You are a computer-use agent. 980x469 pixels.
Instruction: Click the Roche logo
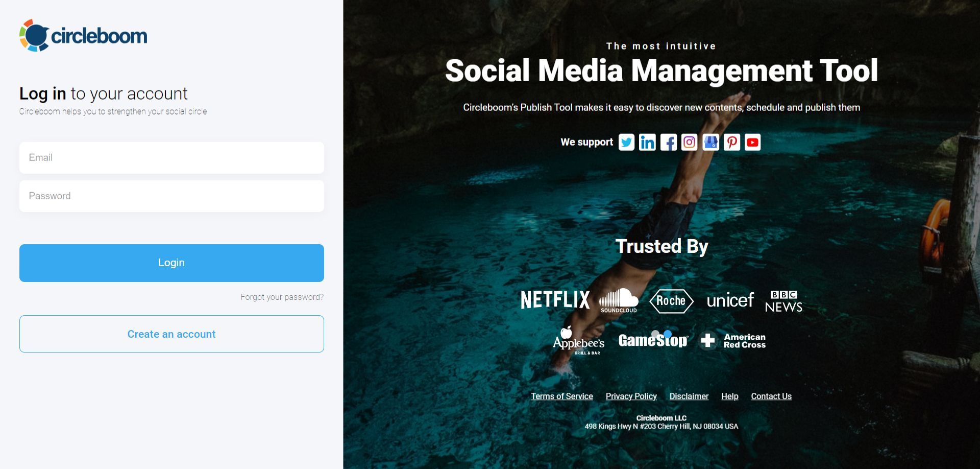point(671,301)
